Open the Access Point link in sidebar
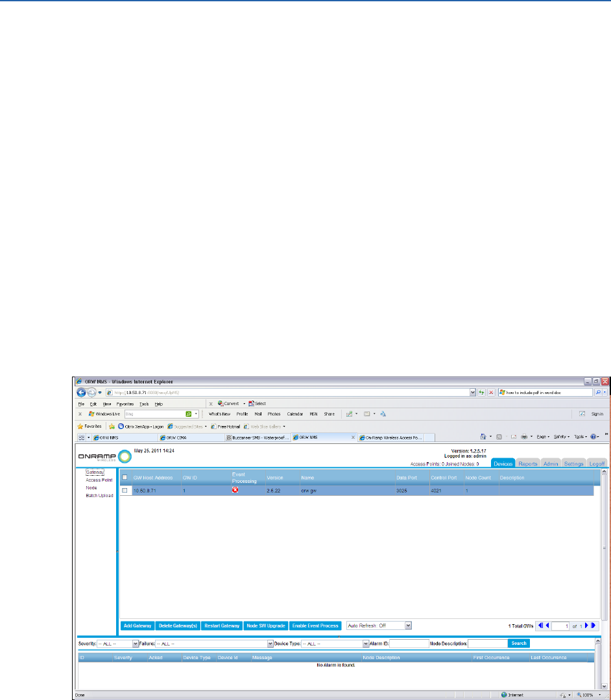The width and height of the screenshot is (611, 700). pos(99,480)
